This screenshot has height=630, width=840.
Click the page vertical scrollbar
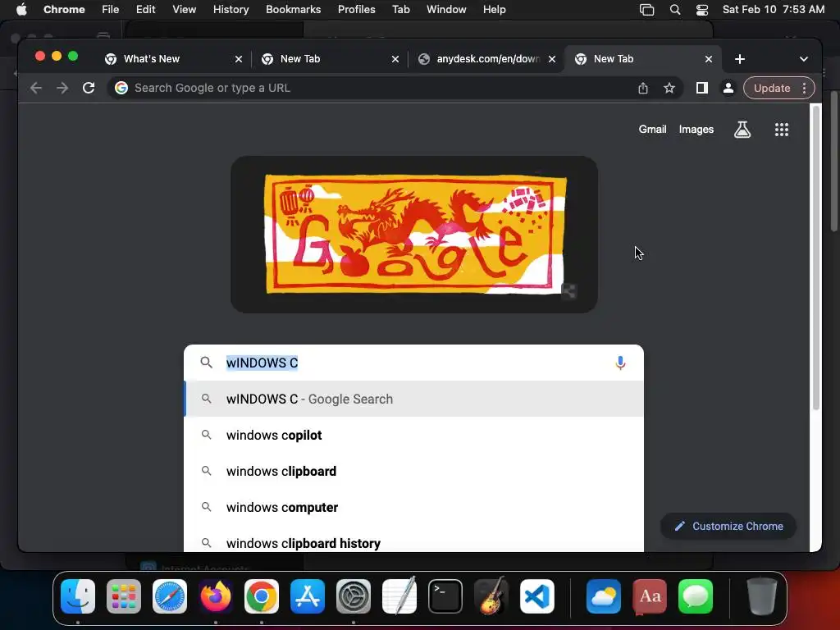(x=816, y=257)
